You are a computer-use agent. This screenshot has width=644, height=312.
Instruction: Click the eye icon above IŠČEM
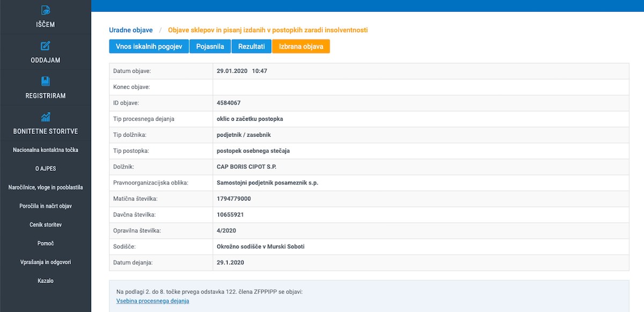[46, 10]
